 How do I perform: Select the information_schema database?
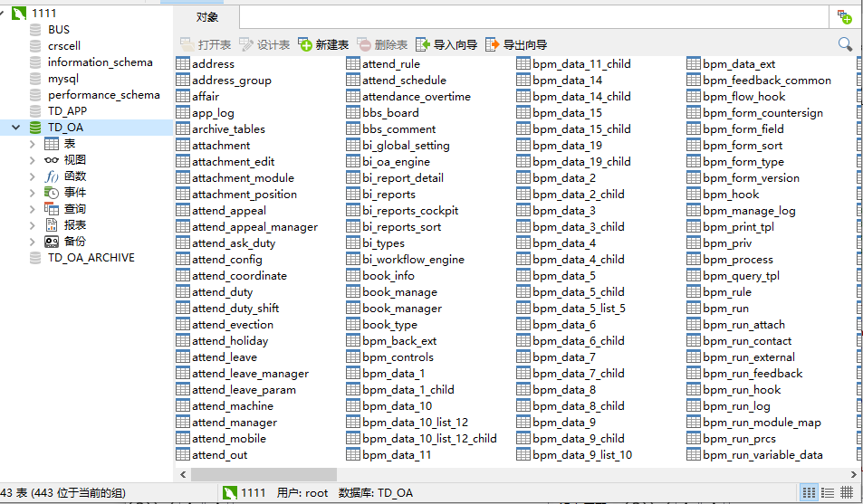click(100, 62)
